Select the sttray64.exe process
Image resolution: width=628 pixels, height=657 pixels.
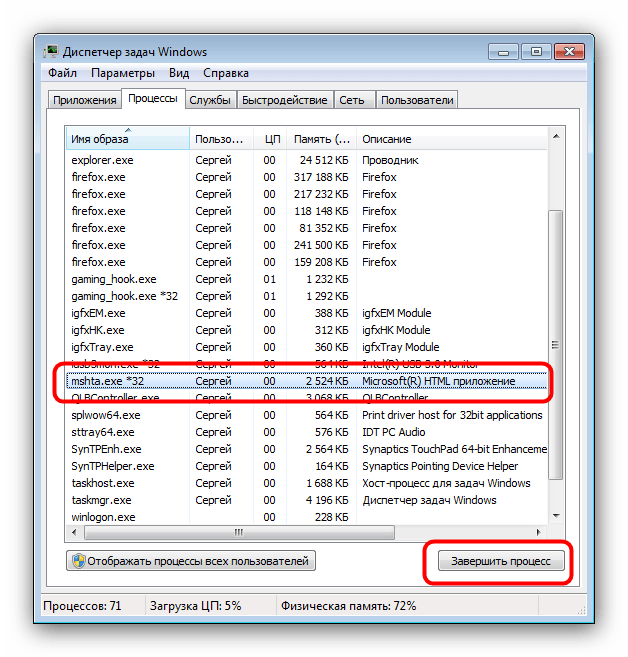point(306,432)
